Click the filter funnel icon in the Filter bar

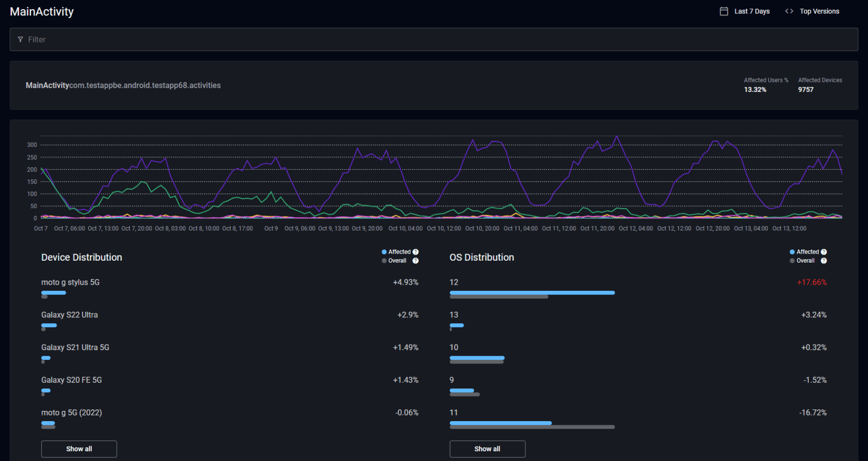click(20, 39)
